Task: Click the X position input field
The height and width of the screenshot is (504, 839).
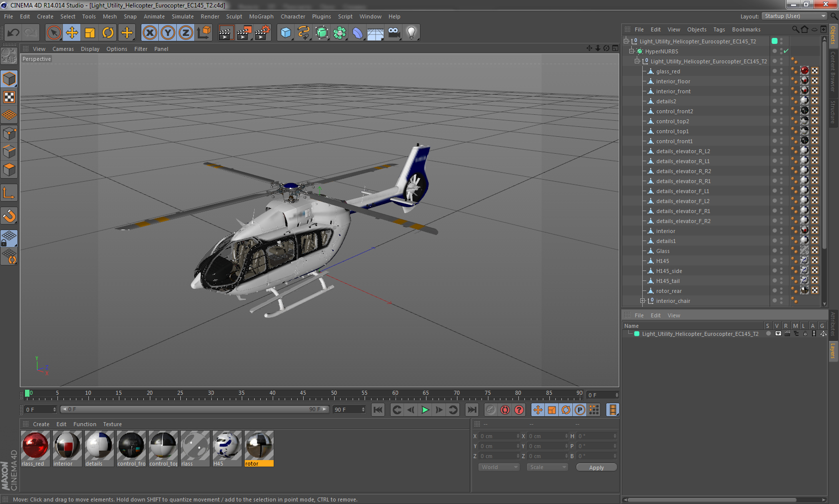Action: (499, 436)
